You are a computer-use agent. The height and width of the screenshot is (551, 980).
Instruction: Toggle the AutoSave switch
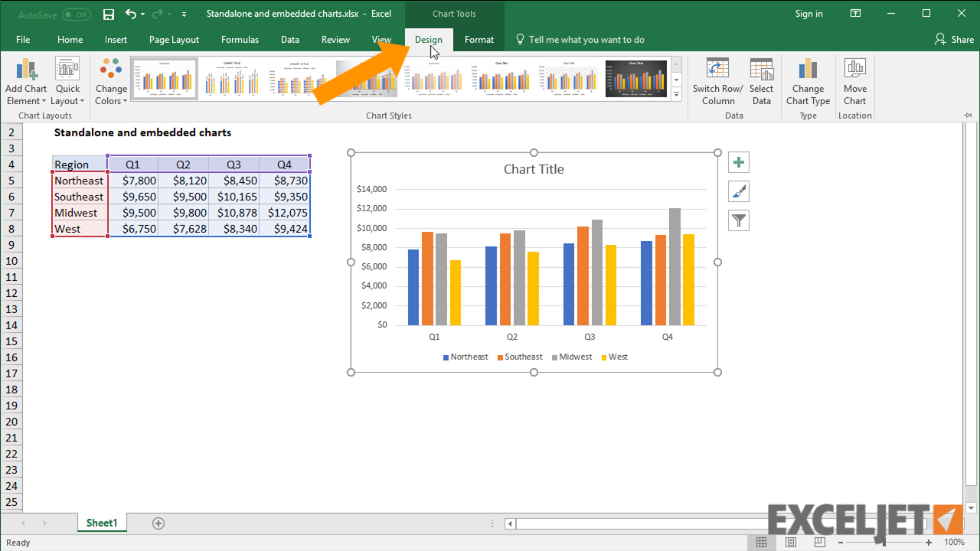[x=76, y=15]
